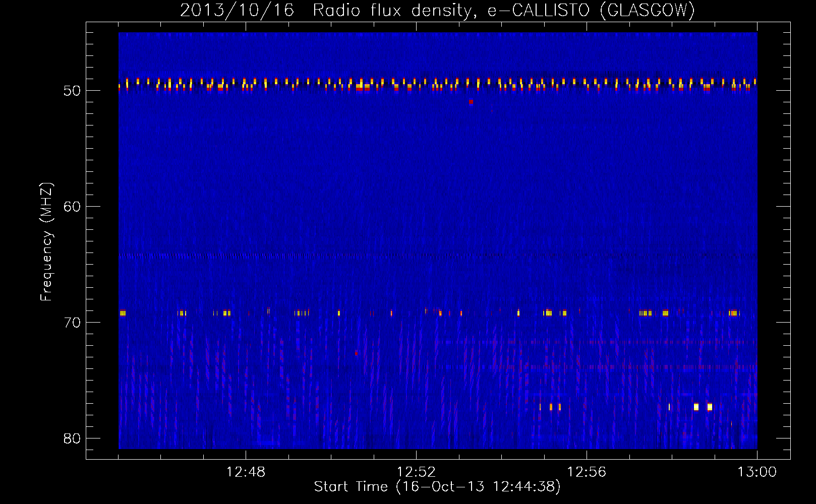This screenshot has width=816, height=504.
Task: Click the small red spot near 73 MHz
Action: click(356, 353)
